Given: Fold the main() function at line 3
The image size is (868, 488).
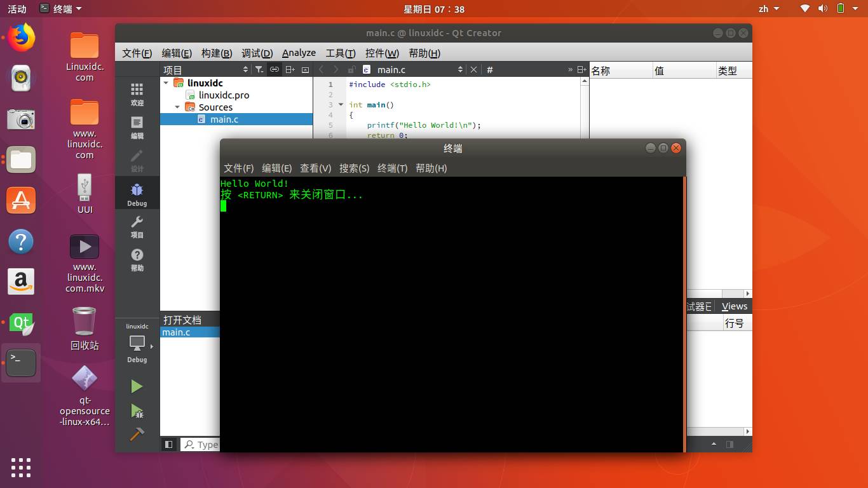Looking at the screenshot, I should [341, 105].
